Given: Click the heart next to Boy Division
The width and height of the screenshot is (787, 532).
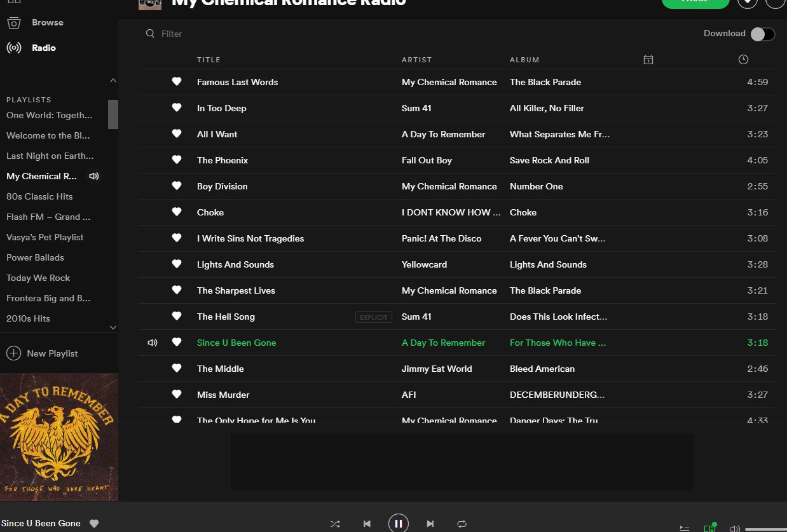Looking at the screenshot, I should [x=177, y=186].
